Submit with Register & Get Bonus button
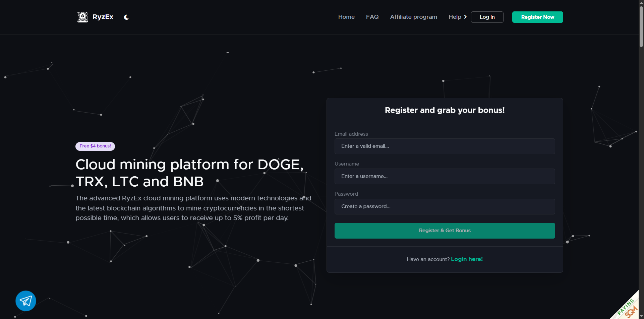Screen dimensions: 644x319 445,231
